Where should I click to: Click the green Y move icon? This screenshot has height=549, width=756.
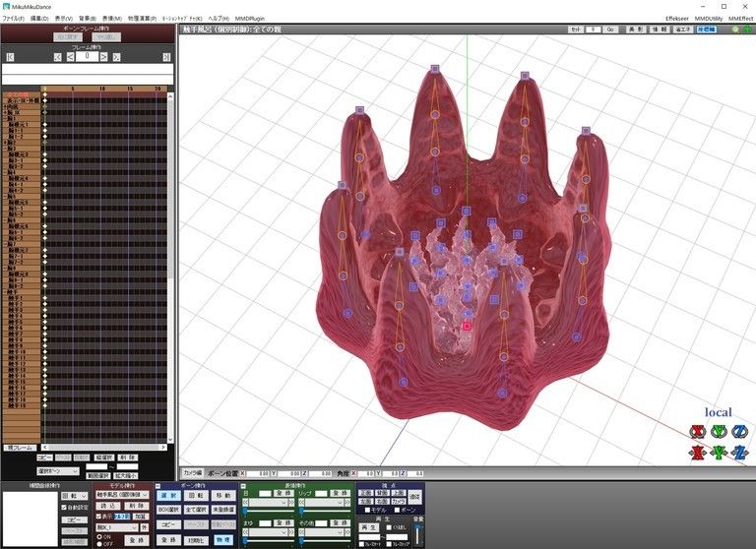pos(719,453)
